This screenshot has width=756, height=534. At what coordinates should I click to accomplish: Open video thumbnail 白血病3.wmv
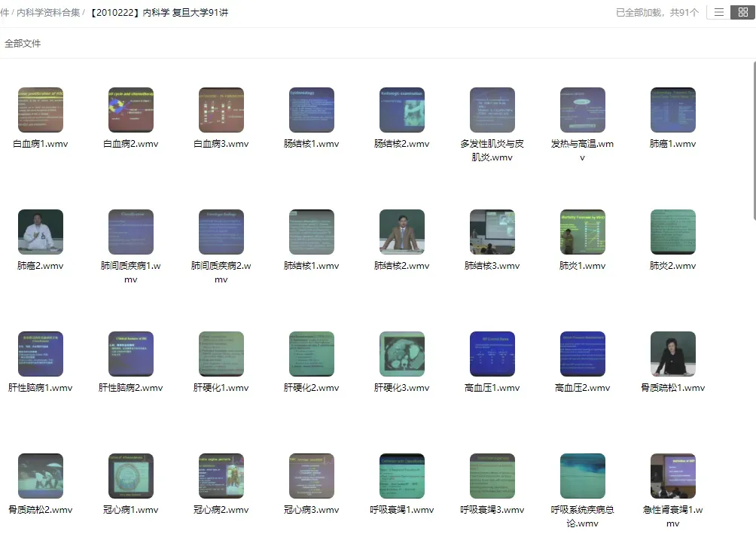[221, 110]
